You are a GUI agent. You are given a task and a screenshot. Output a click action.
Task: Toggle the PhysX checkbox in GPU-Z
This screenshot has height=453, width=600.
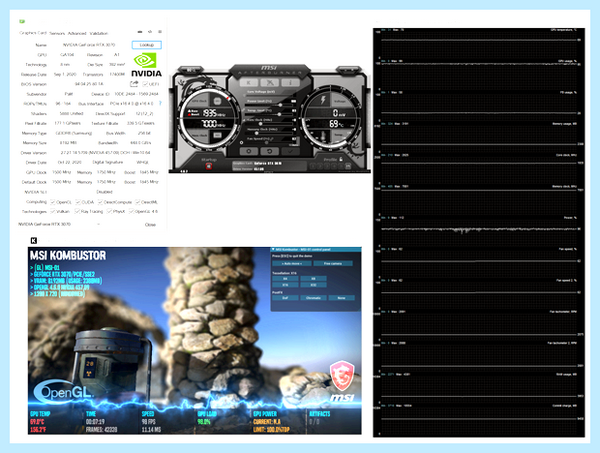pyautogui.click(x=109, y=211)
